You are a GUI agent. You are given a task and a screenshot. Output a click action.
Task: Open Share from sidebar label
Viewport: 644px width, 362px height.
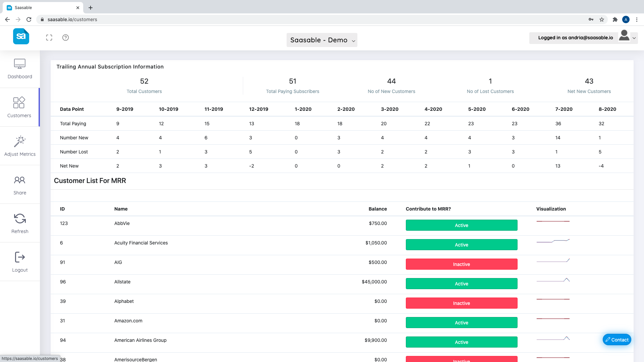20,193
